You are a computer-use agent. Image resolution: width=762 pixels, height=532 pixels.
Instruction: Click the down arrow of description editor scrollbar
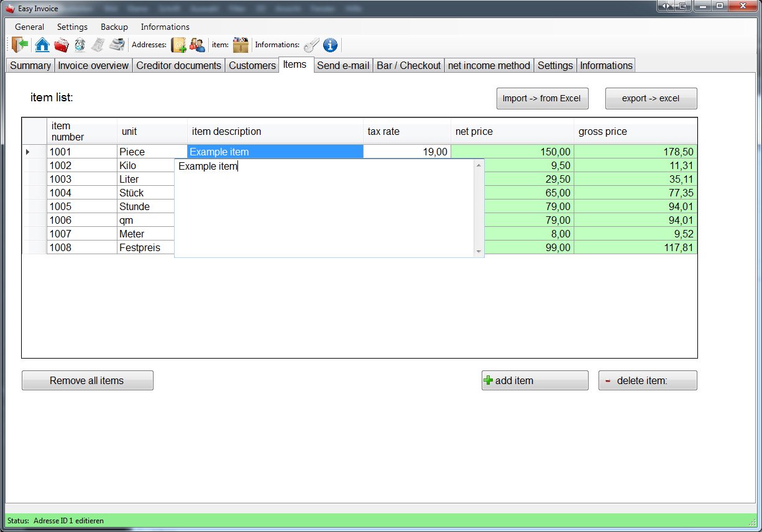point(479,251)
